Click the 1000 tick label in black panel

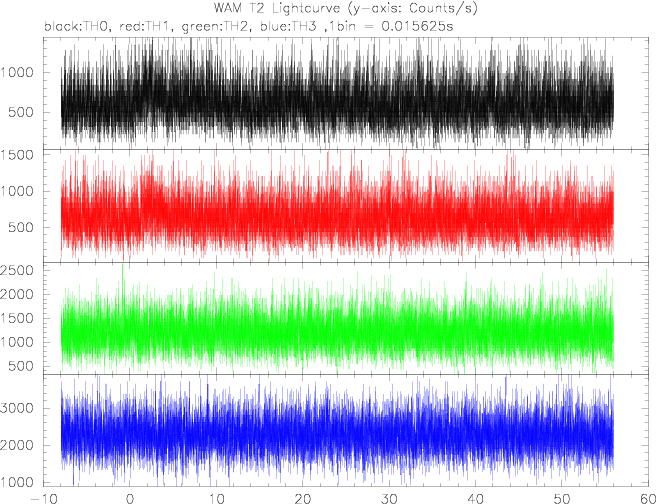coord(16,72)
